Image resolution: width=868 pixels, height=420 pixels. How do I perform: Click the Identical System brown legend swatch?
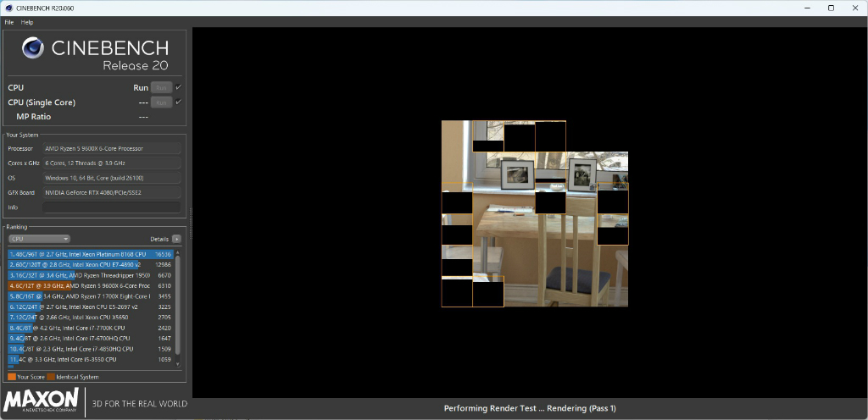[x=51, y=377]
